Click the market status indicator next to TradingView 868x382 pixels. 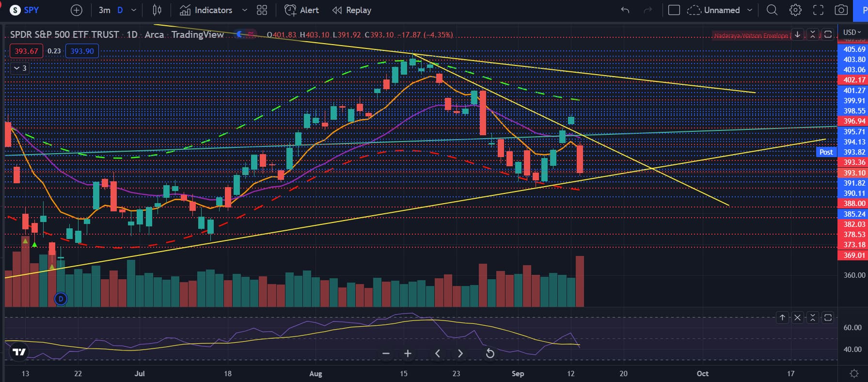click(239, 34)
